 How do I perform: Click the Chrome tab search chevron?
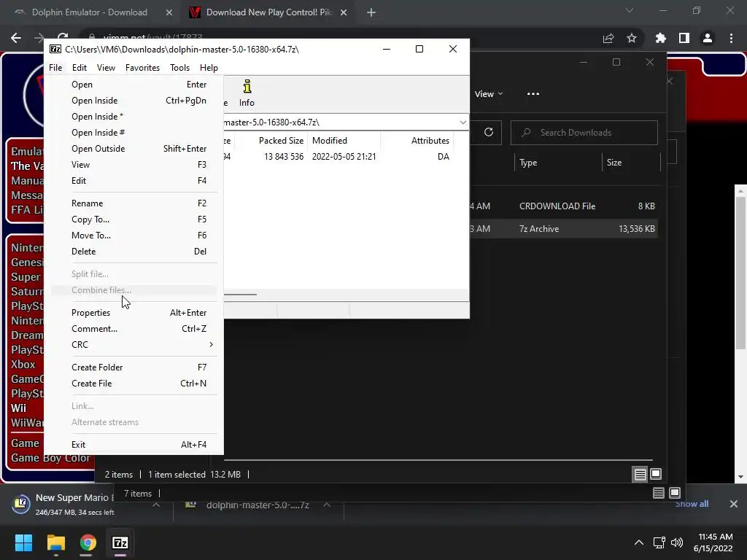click(630, 10)
